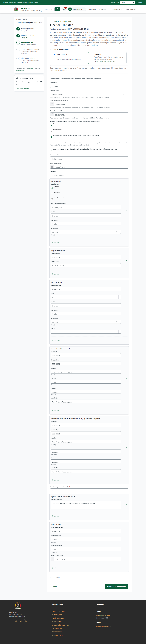Open the Twitter link in footer
146x644 pixels.
point(16,621)
